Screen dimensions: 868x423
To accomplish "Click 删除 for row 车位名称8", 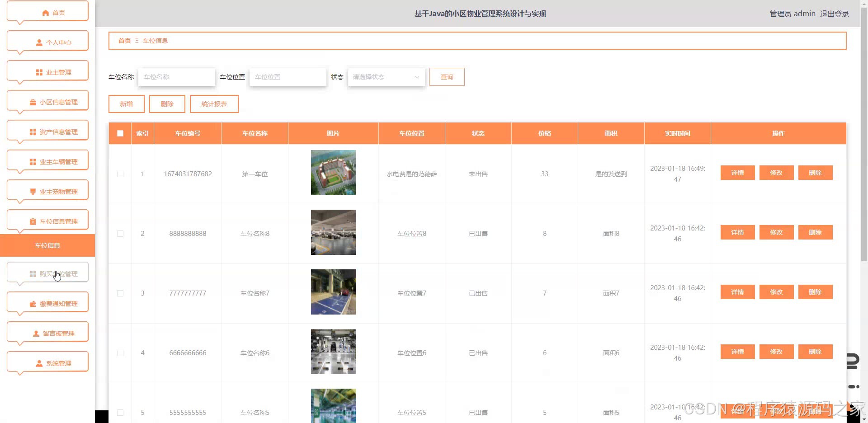I will click(815, 232).
